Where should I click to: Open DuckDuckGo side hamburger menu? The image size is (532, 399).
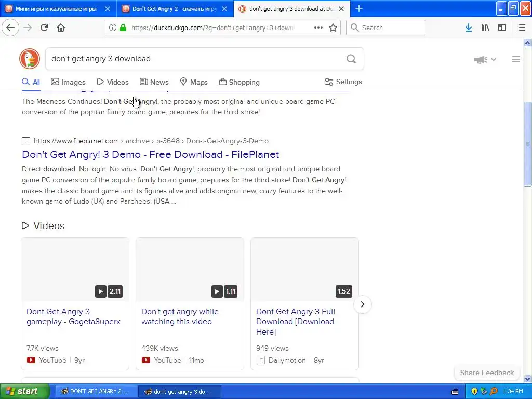pos(516,59)
